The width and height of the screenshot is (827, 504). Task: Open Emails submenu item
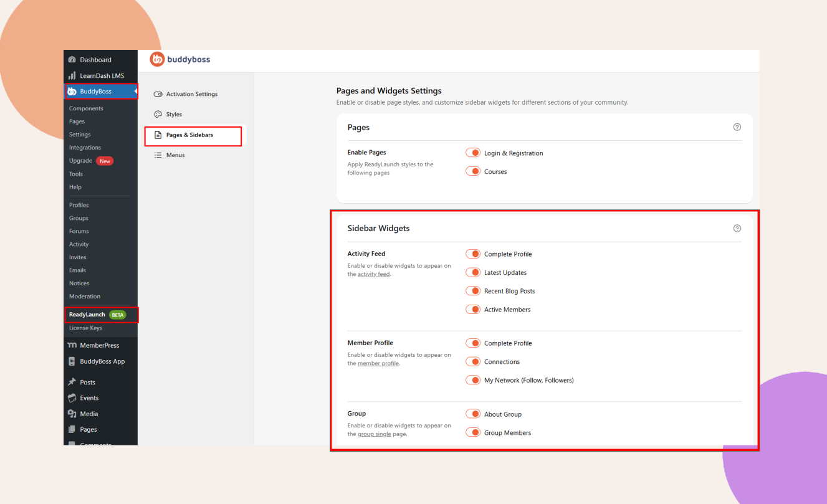tap(77, 270)
